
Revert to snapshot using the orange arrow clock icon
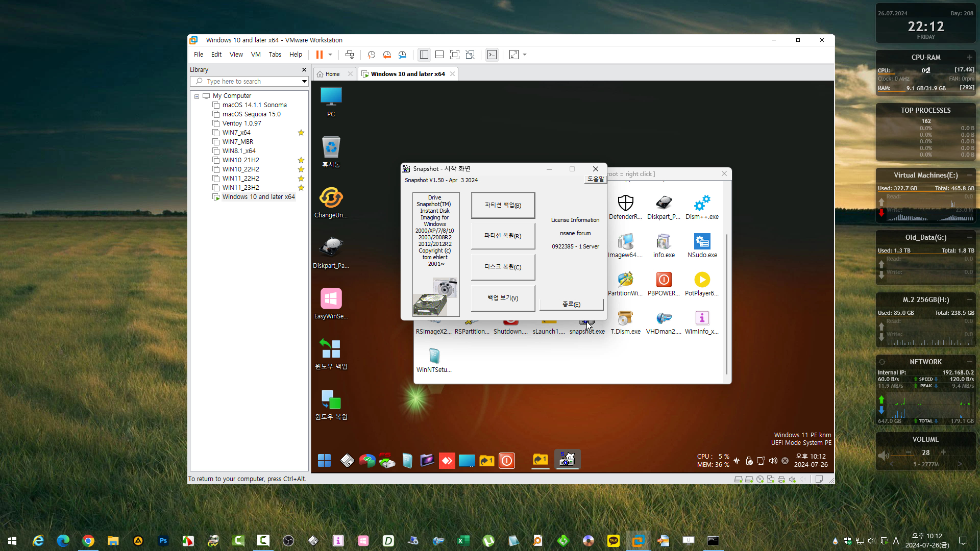(387, 55)
